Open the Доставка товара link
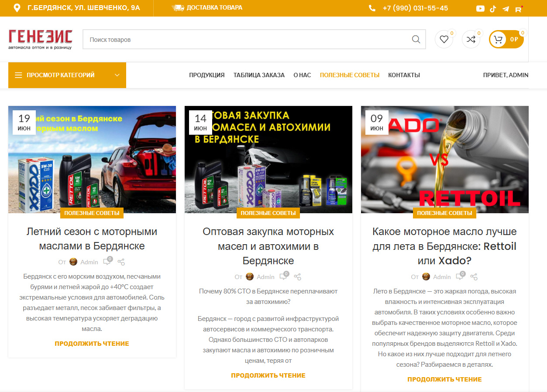The height and width of the screenshot is (392, 547). [x=214, y=8]
